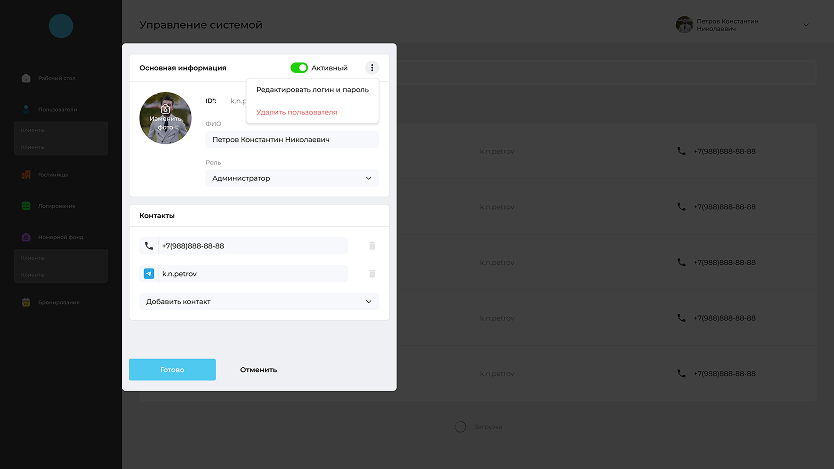Click the Загрузка loading spinner icon
This screenshot has height=469, width=834.
pyautogui.click(x=461, y=426)
